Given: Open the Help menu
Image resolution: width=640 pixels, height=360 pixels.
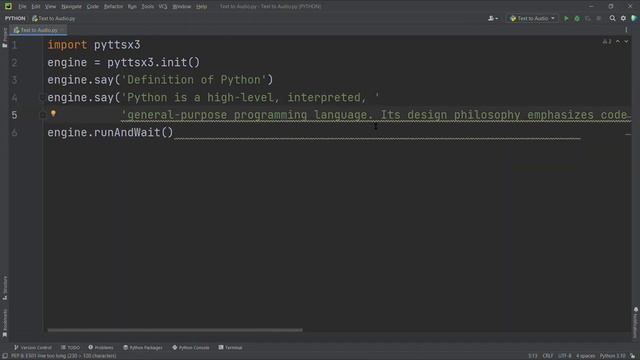Looking at the screenshot, I should (202, 7).
